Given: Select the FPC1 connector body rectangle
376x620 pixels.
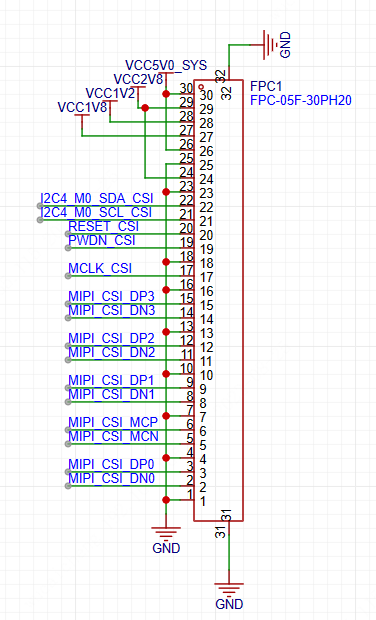Looking at the screenshot, I should (x=218, y=301).
